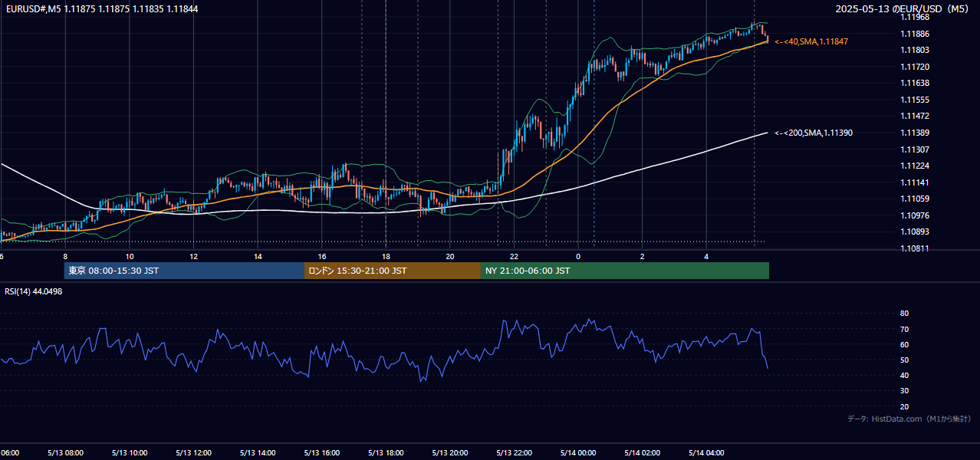Click RSI scale level 30
The height and width of the screenshot is (460, 980).
click(905, 391)
